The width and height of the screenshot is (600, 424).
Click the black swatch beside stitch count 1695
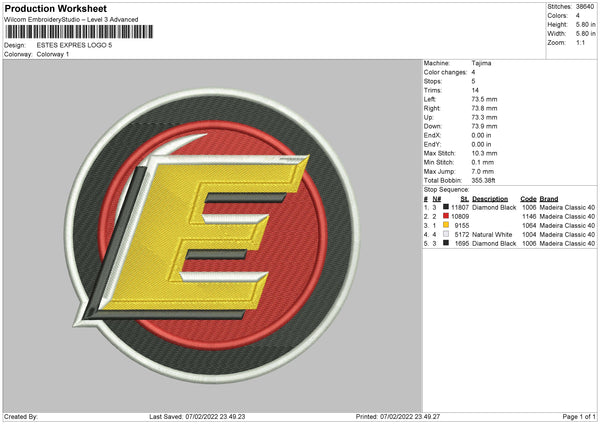pos(446,243)
